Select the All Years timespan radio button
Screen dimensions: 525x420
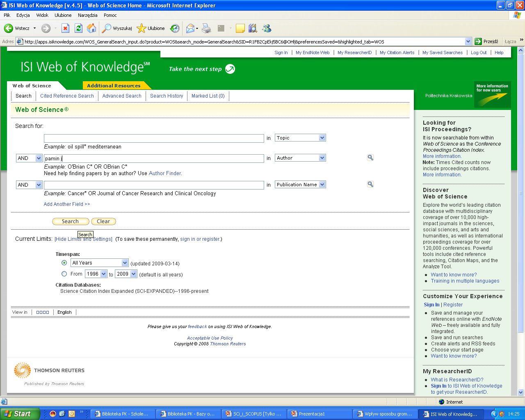[x=64, y=262]
